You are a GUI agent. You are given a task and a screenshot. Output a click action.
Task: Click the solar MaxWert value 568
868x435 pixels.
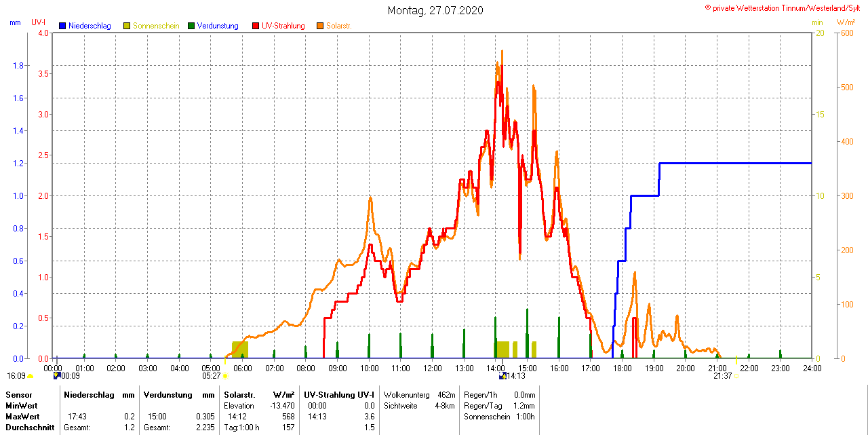coord(288,416)
